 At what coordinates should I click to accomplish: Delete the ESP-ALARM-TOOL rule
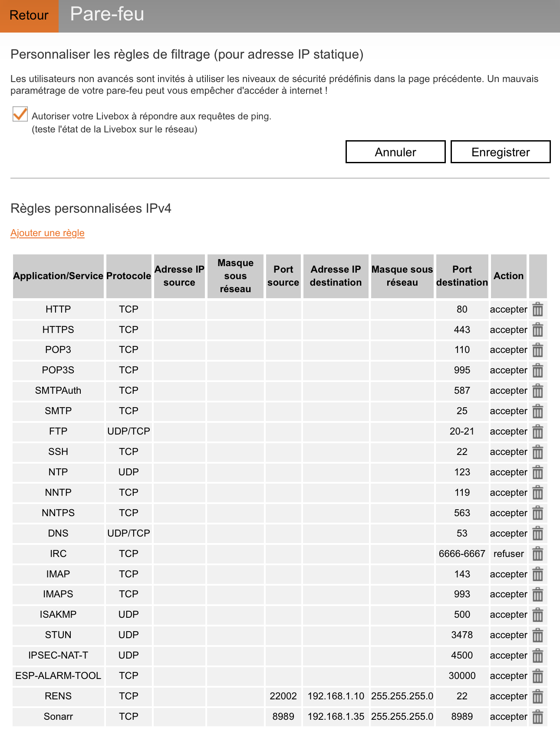click(537, 676)
